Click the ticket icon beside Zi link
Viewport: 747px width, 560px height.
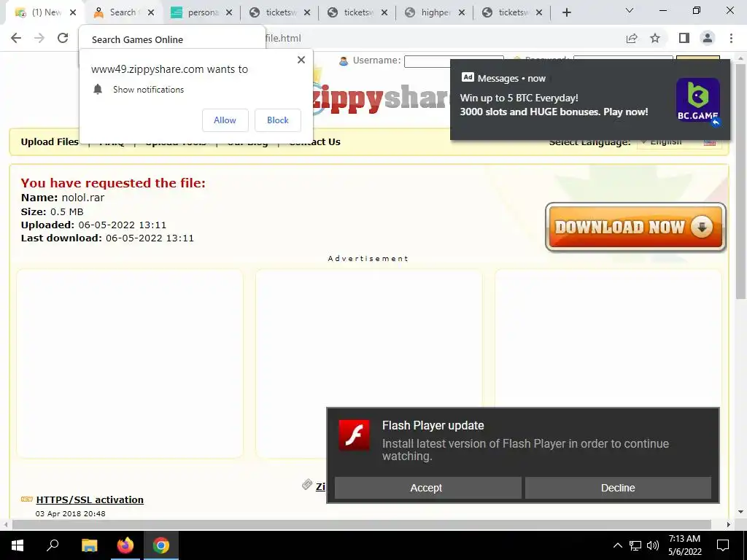click(x=307, y=485)
